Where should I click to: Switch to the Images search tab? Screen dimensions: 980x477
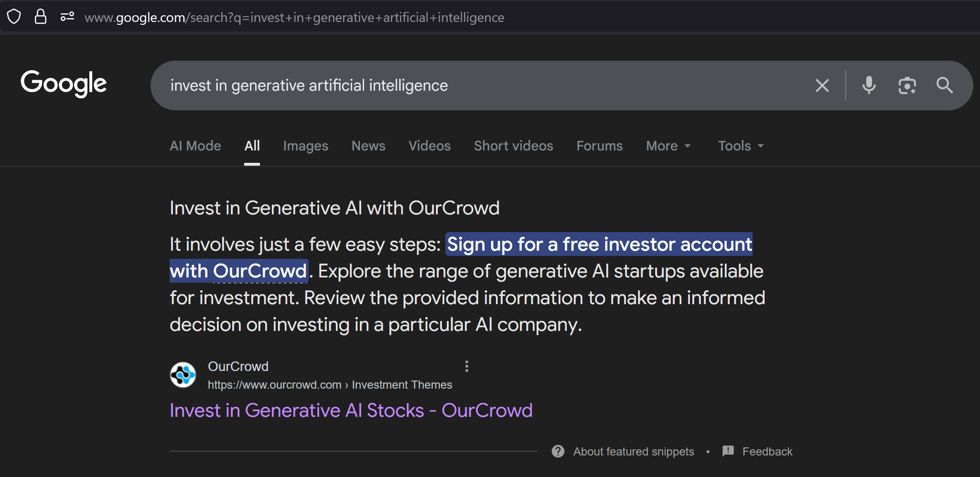tap(305, 146)
